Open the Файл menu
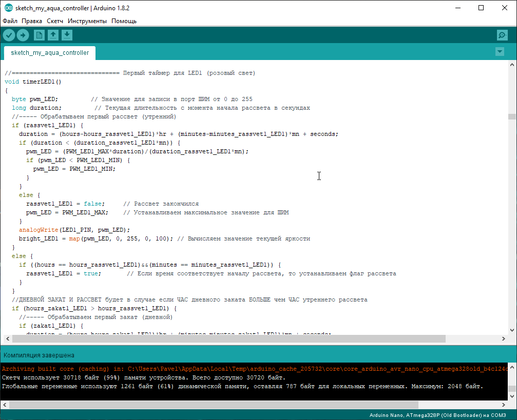Screen dimensions: 517x420 click(10, 21)
